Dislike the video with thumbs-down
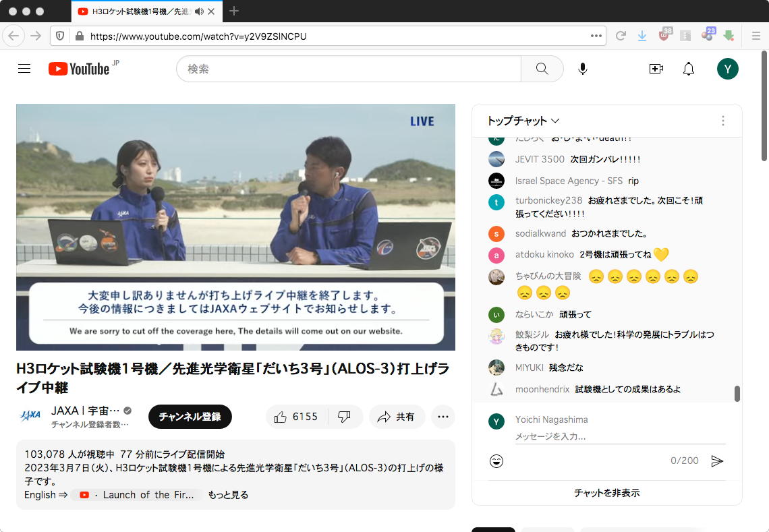 [344, 417]
